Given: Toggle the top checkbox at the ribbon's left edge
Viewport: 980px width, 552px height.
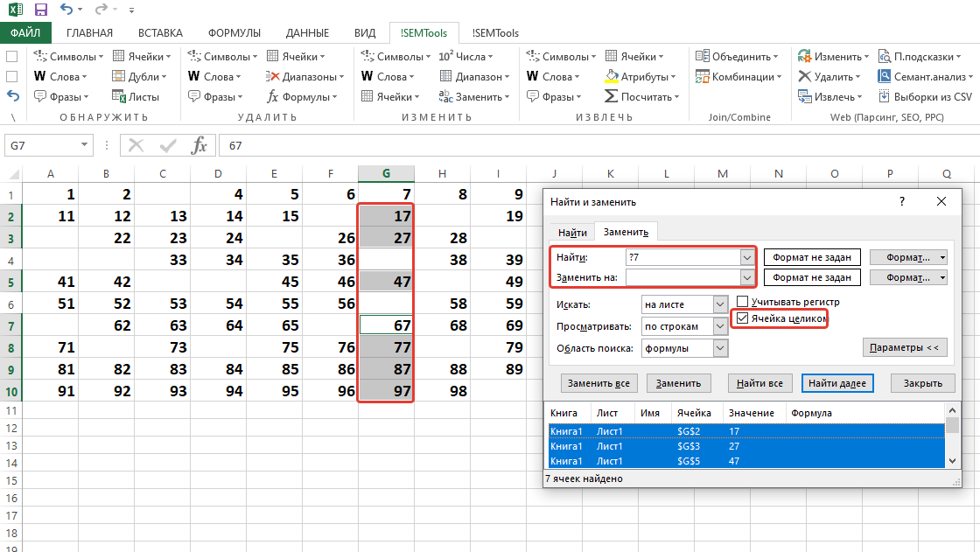Looking at the screenshot, I should point(11,56).
